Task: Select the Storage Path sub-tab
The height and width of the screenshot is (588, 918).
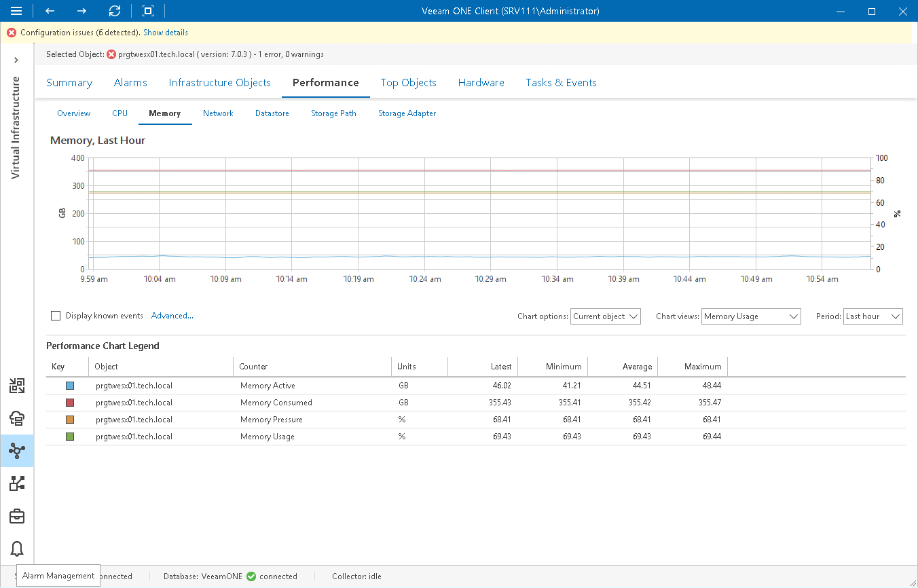Action: tap(333, 113)
